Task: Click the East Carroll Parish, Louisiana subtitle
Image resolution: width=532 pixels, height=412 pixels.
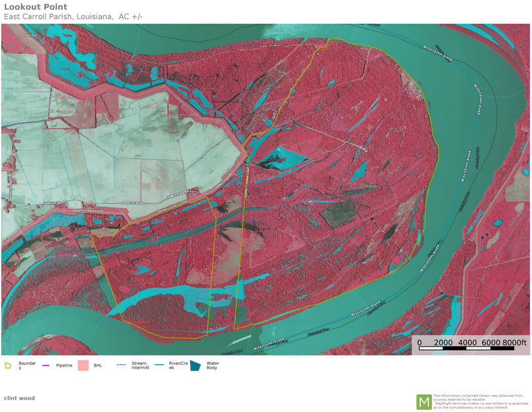Action: click(x=72, y=16)
